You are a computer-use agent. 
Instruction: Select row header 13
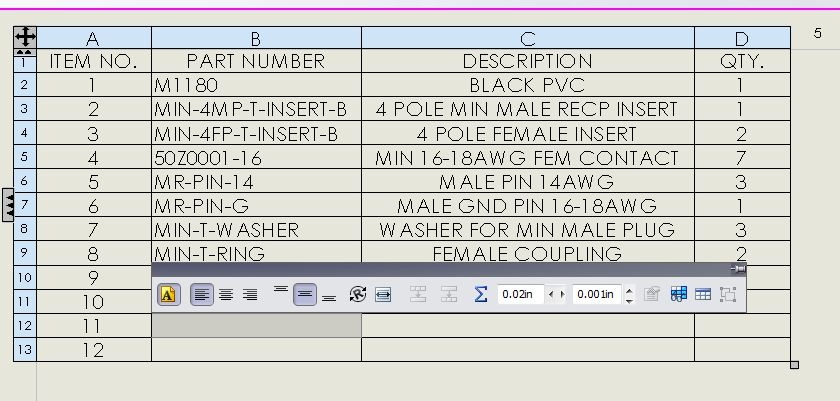(x=25, y=350)
